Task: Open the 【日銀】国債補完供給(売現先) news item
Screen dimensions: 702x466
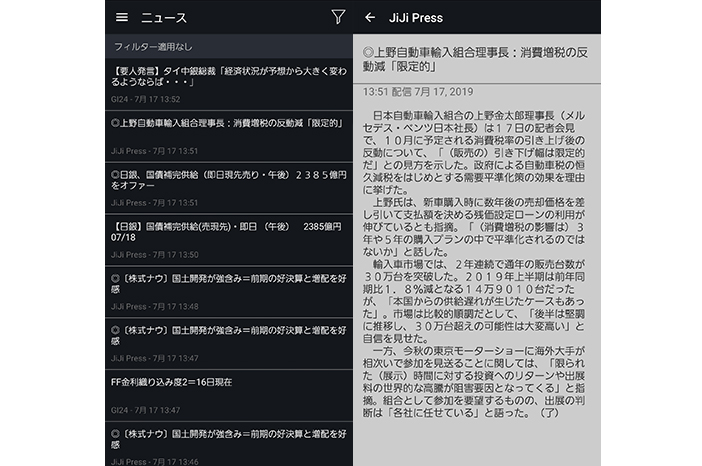Action: coord(228,231)
